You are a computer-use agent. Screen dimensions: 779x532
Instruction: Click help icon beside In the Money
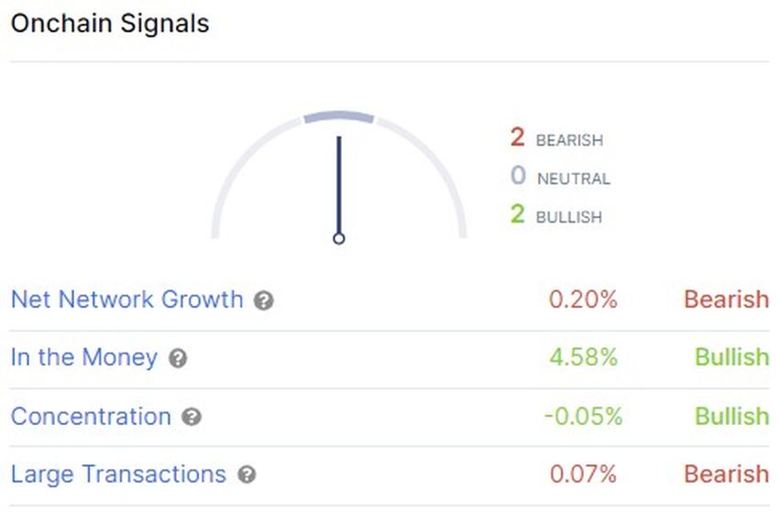tap(179, 359)
